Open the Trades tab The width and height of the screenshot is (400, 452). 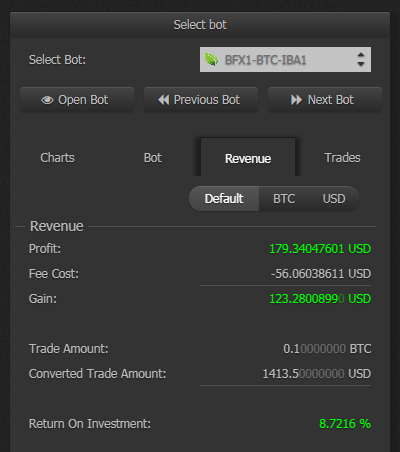point(342,158)
